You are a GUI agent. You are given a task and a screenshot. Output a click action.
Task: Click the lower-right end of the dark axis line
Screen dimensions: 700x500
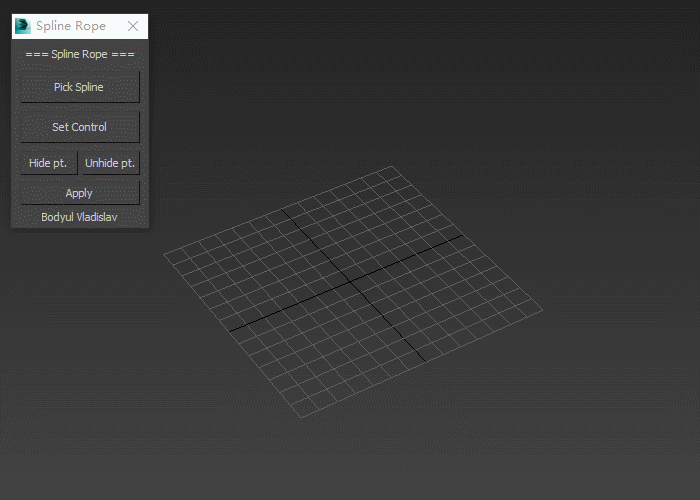426,361
